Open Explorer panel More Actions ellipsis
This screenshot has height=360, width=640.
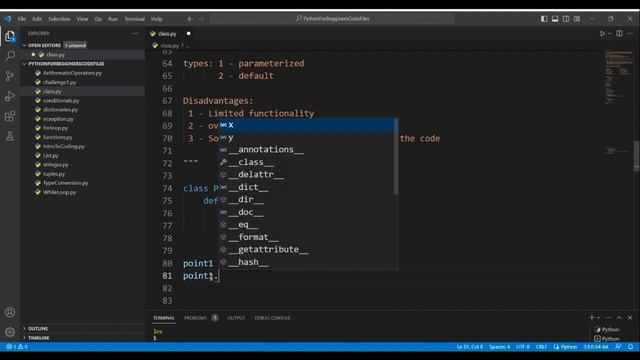pos(136,33)
